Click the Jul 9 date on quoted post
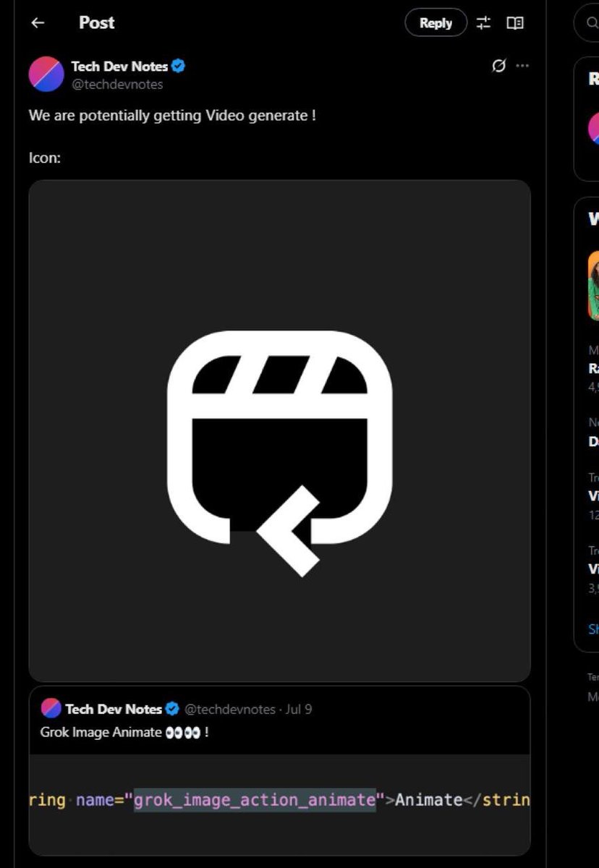The width and height of the screenshot is (599, 868). (x=299, y=709)
